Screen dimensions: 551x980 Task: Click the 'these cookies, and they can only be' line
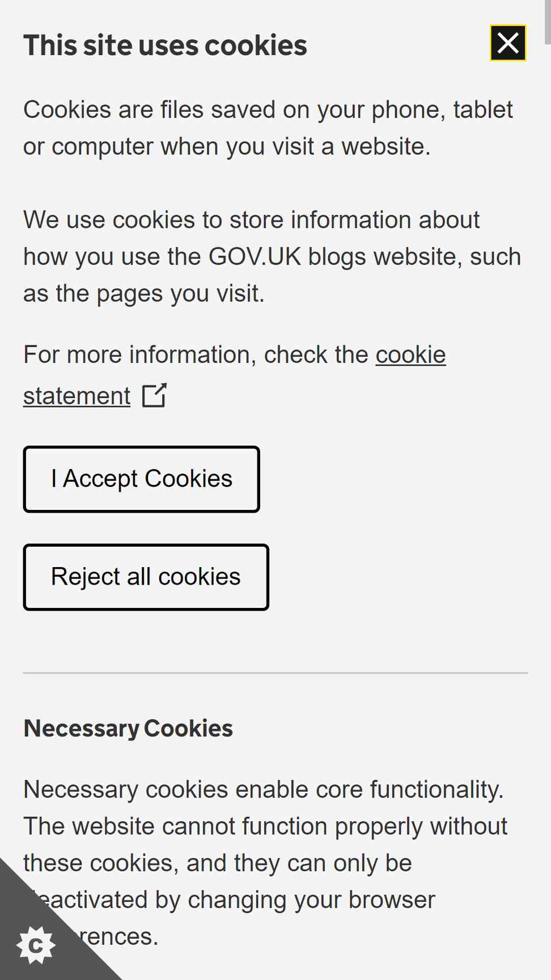tap(218, 863)
